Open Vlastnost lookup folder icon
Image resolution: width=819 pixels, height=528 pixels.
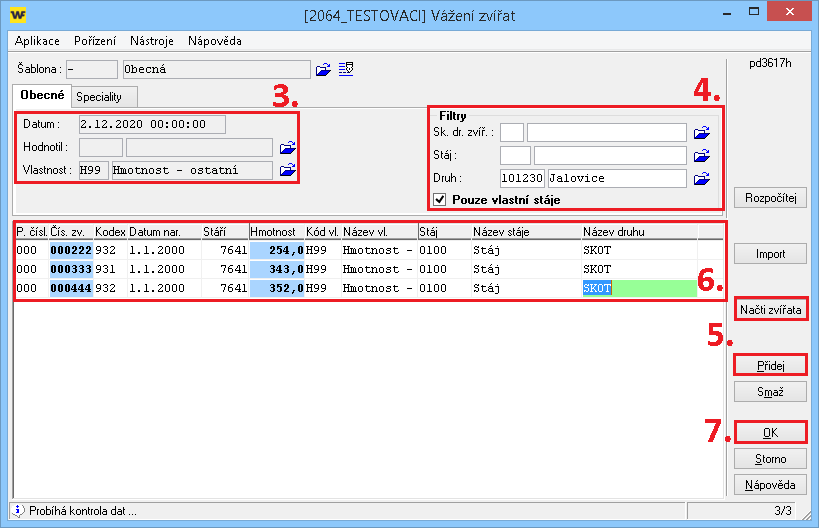[x=288, y=170]
